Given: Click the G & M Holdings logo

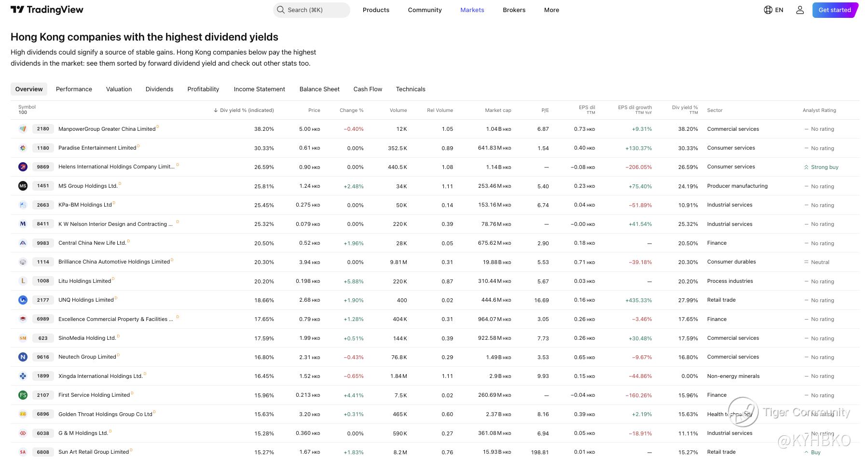Looking at the screenshot, I should [x=23, y=433].
